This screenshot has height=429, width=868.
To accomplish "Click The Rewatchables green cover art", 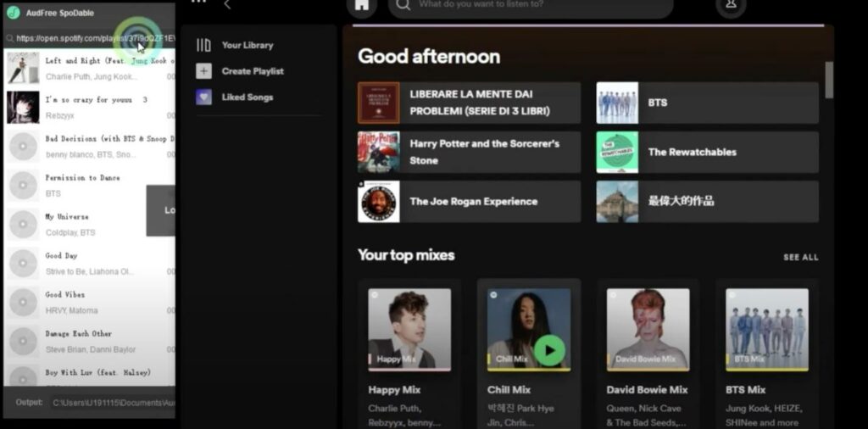I will point(617,153).
